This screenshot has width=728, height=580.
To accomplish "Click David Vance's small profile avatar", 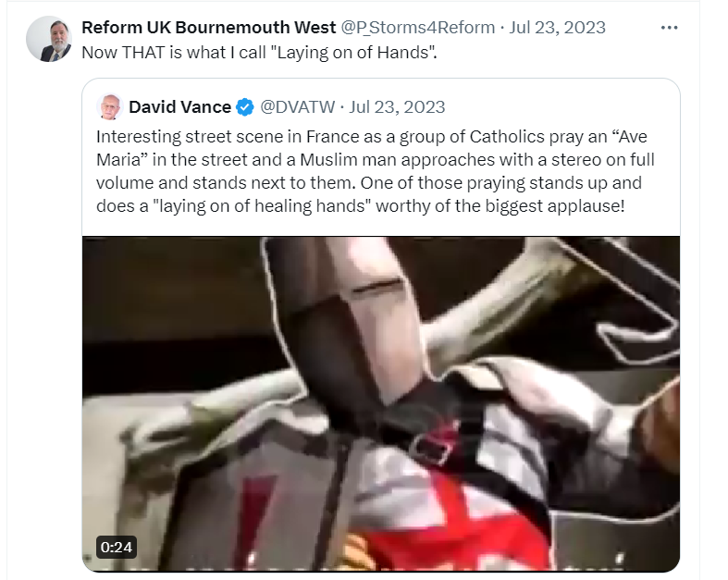I will 109,106.
